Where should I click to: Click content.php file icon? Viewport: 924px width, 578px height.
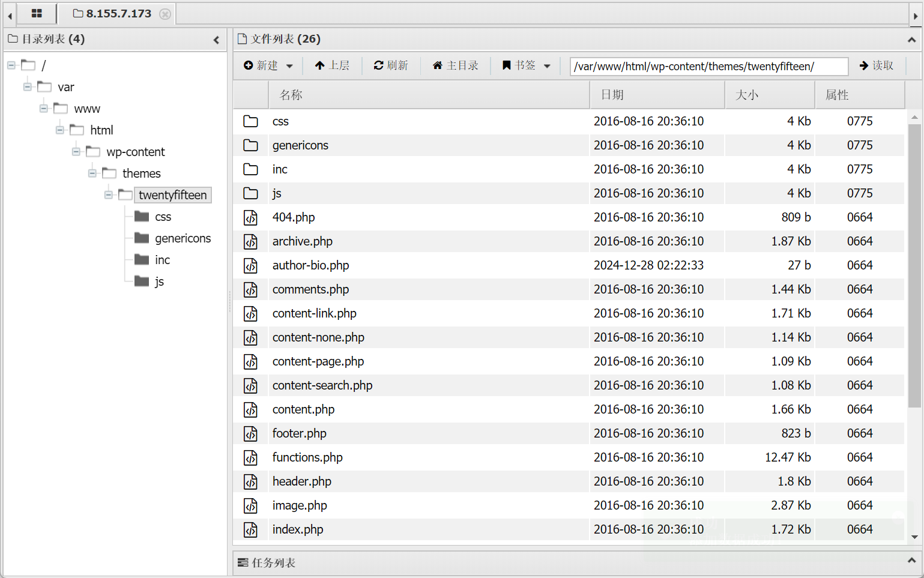pos(250,409)
